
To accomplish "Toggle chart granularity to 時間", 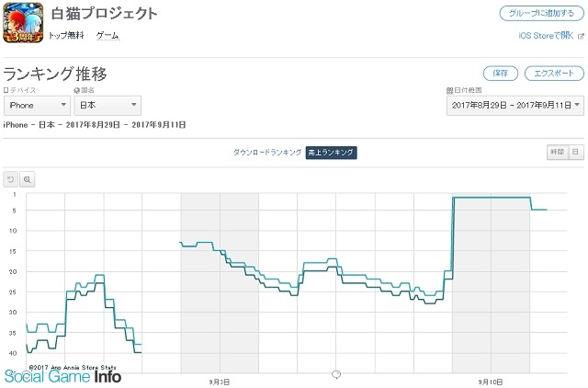I will click(x=558, y=152).
